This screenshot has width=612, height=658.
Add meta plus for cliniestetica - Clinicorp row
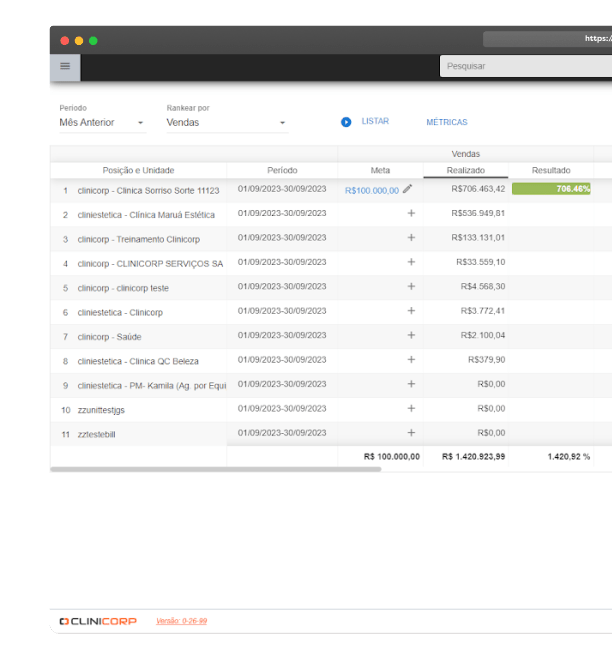[411, 311]
